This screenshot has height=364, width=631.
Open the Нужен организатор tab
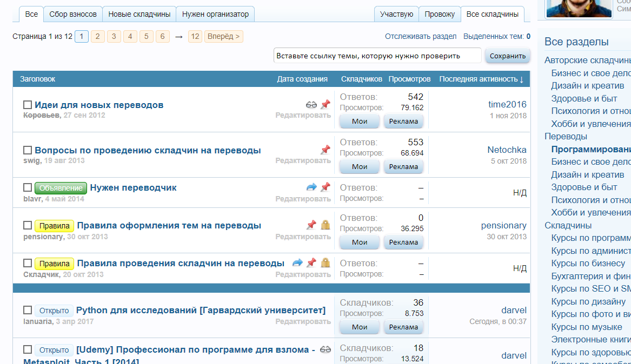(x=215, y=14)
